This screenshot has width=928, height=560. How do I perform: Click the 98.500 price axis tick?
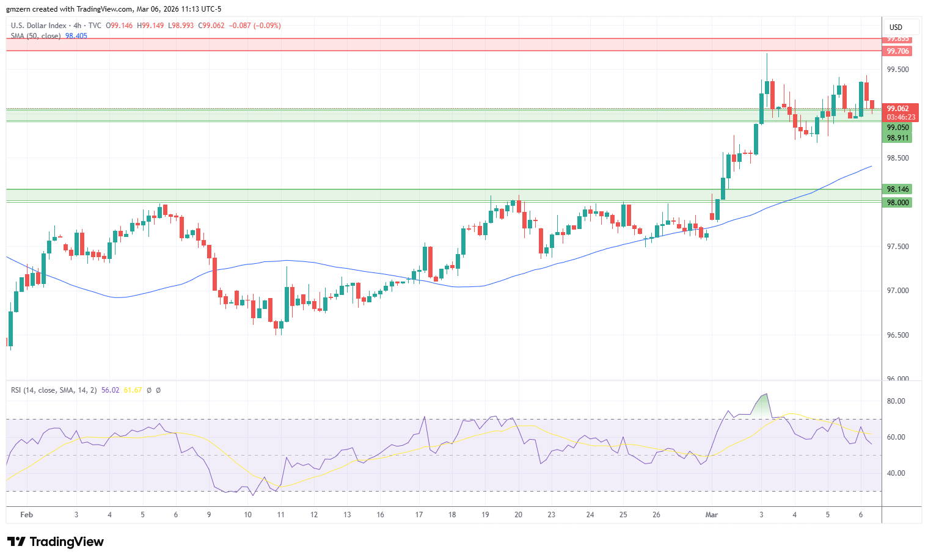pyautogui.click(x=898, y=158)
